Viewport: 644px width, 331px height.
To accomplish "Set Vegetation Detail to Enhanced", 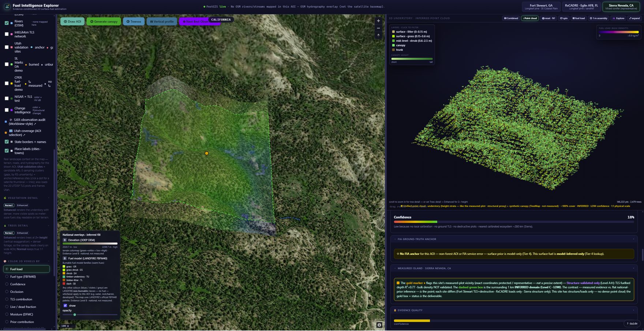I will [x=22, y=205].
